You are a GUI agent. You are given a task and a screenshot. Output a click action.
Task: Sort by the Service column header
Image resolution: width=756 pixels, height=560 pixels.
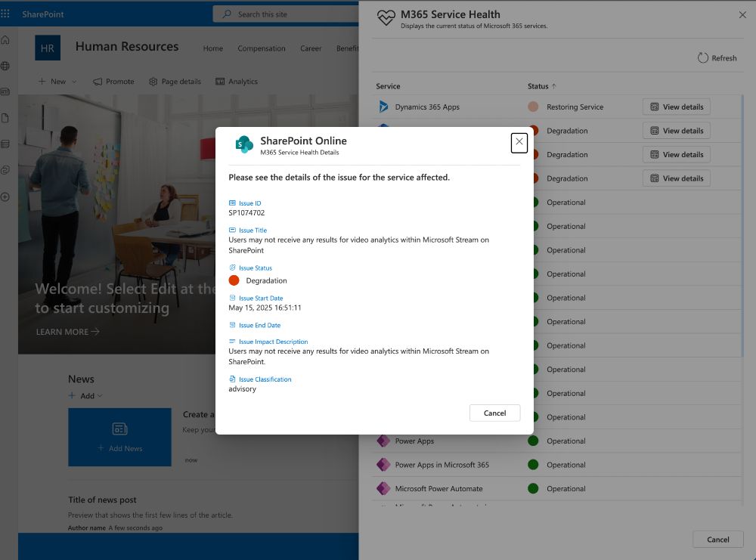pyautogui.click(x=388, y=86)
